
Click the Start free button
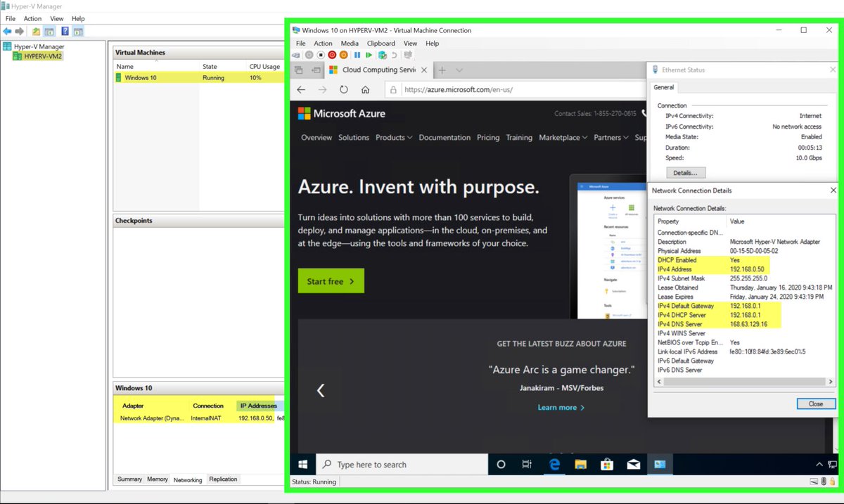pos(331,281)
